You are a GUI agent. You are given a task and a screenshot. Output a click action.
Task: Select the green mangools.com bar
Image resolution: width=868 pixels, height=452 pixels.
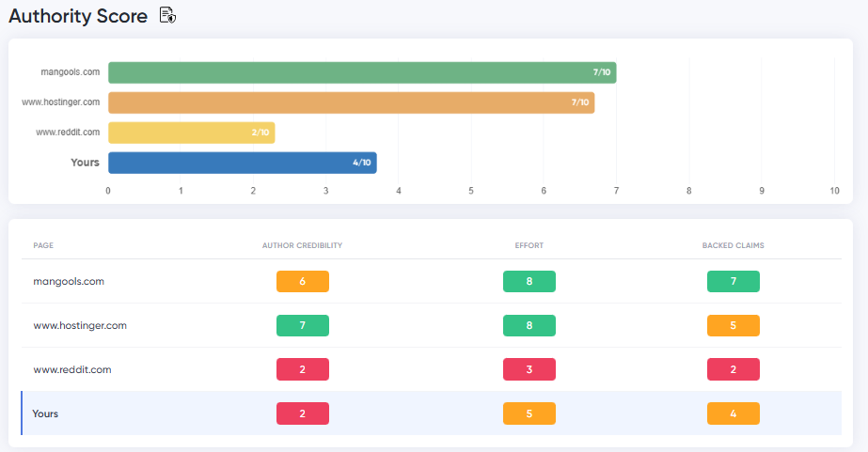tap(362, 72)
